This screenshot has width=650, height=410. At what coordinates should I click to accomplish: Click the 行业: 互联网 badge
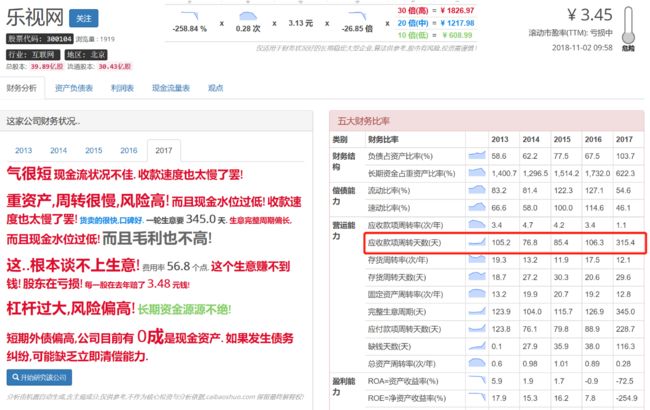[33, 55]
